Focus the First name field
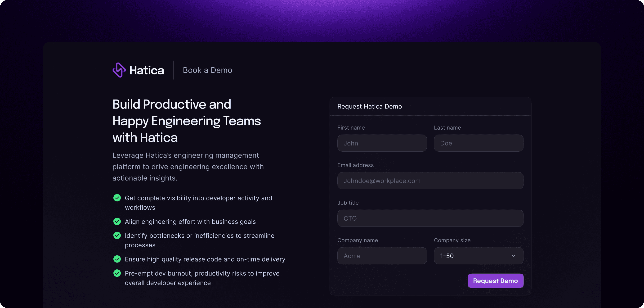The image size is (644, 308). point(382,143)
